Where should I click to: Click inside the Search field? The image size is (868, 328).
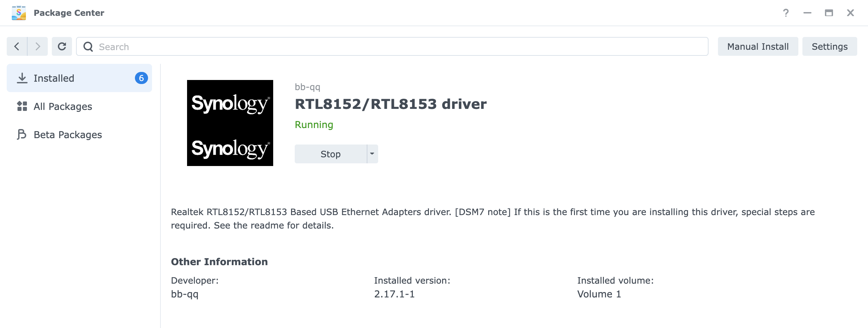click(x=236, y=46)
